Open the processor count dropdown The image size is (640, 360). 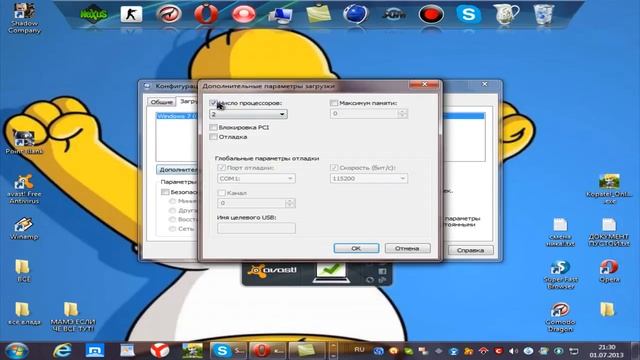click(248, 114)
